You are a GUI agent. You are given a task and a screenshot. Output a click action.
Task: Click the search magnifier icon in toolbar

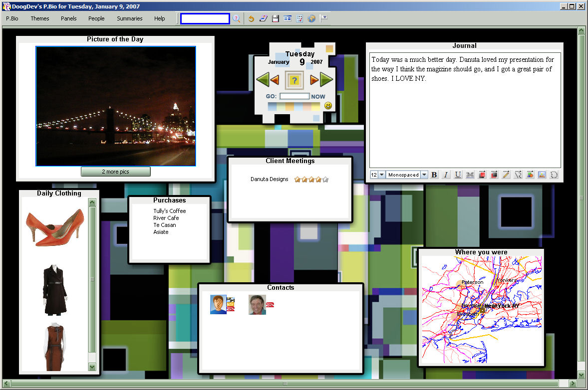point(237,18)
